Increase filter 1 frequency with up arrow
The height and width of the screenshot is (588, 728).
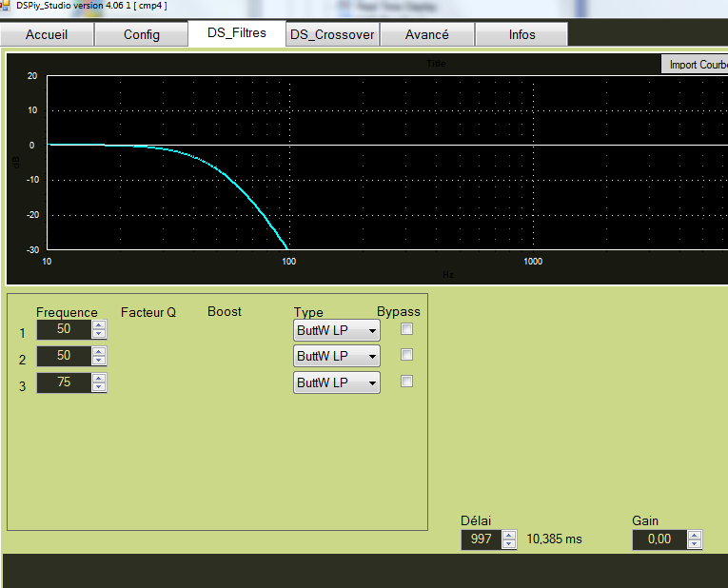(99, 325)
